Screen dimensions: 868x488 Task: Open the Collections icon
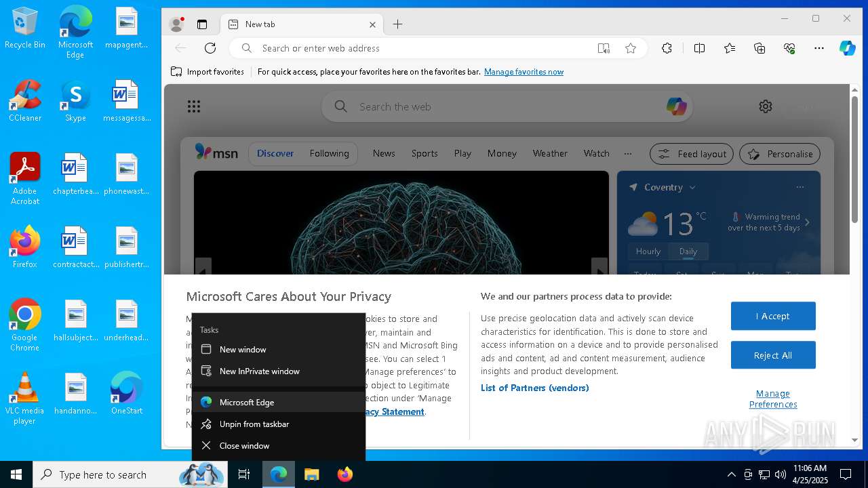(x=759, y=48)
